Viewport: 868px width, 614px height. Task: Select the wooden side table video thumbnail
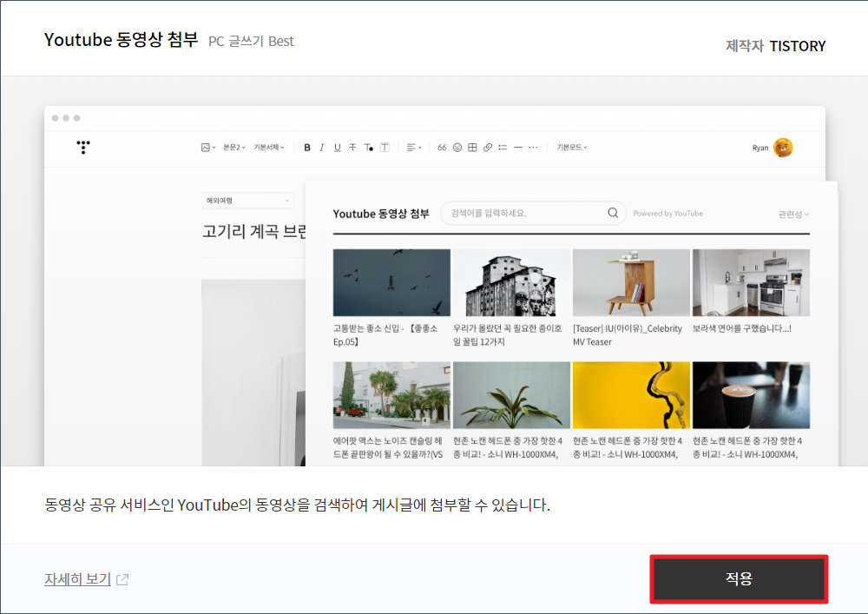631,282
